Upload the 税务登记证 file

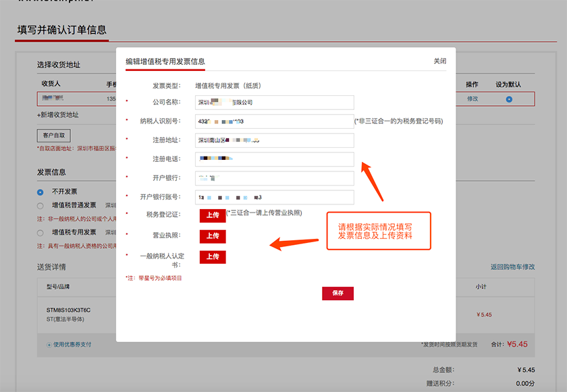pos(213,215)
